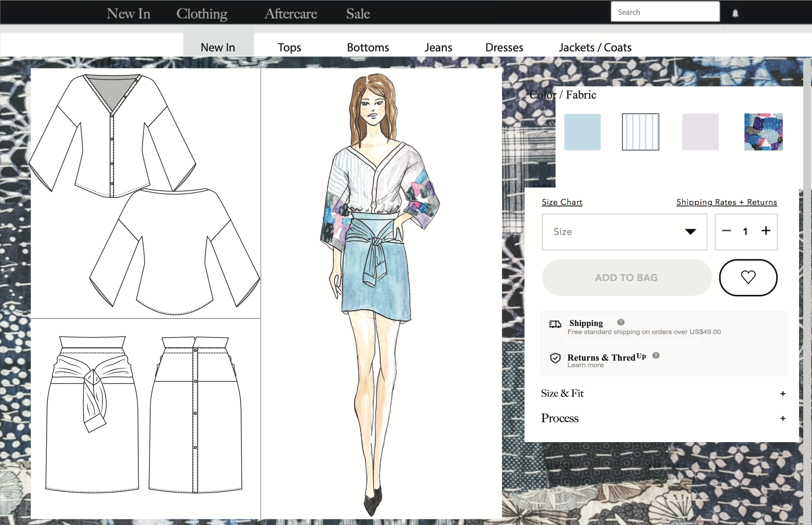Viewport: 812px width, 525px height.
Task: Decrease quantity with the minus button
Action: click(x=726, y=231)
